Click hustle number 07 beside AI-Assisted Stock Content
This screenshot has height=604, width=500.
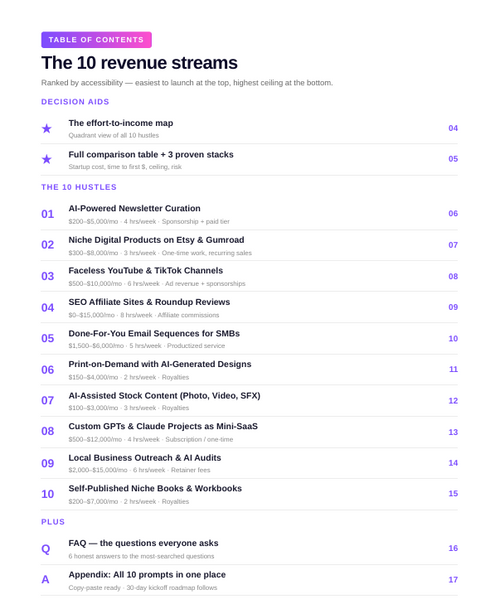(47, 401)
